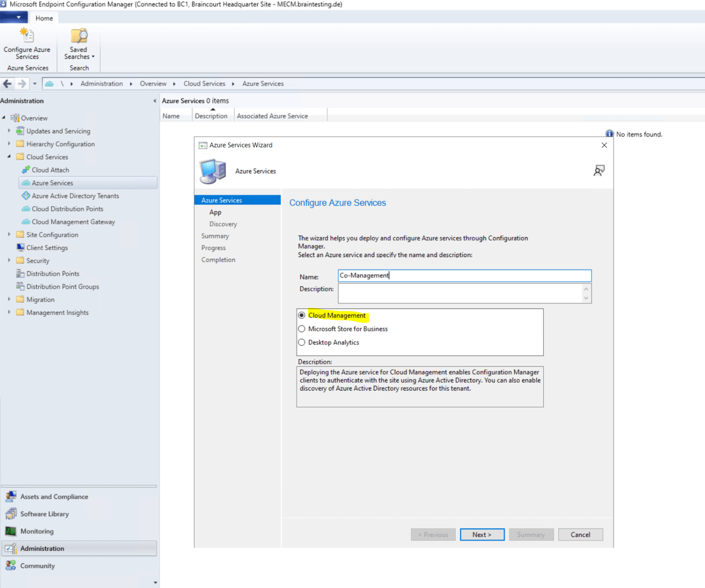
Task: Choose Microsoft Store for Business option
Action: pyautogui.click(x=302, y=329)
